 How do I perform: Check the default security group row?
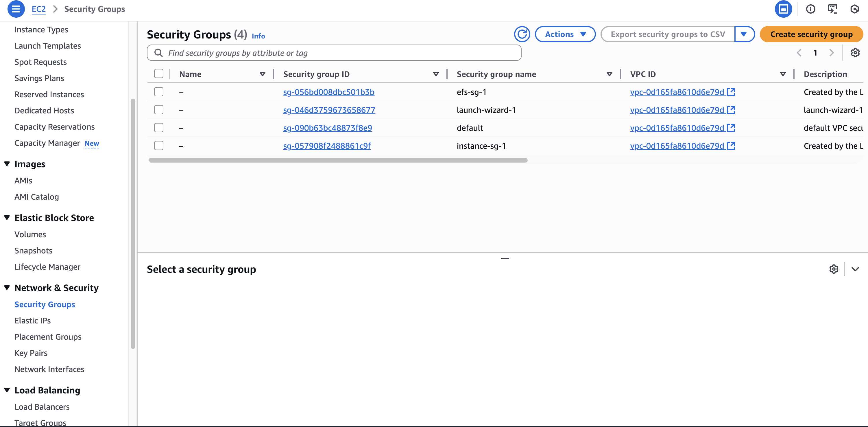pyautogui.click(x=159, y=128)
